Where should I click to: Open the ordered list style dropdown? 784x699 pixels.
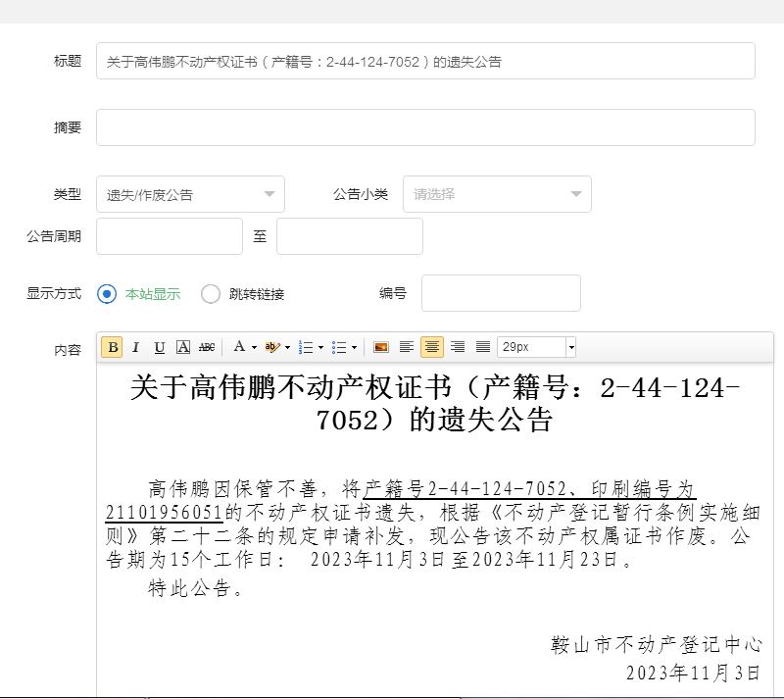(x=321, y=347)
